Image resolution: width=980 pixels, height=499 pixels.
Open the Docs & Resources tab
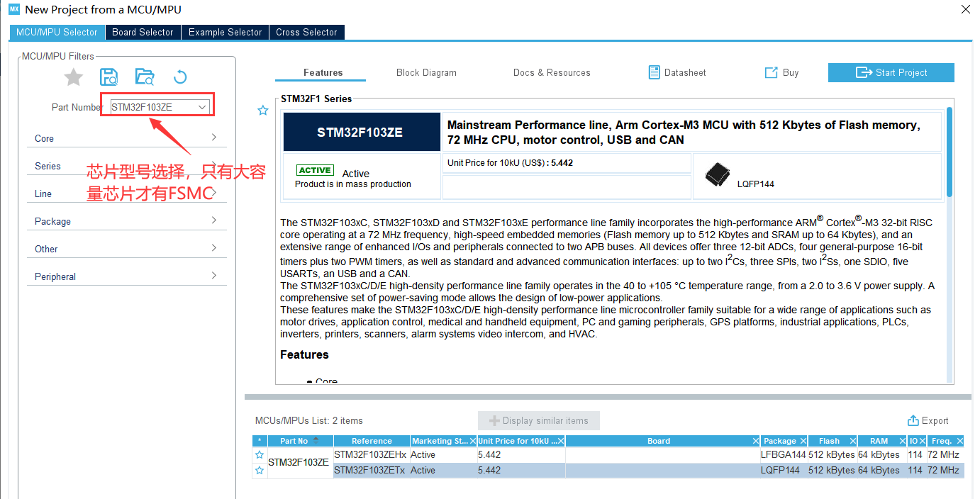point(552,72)
